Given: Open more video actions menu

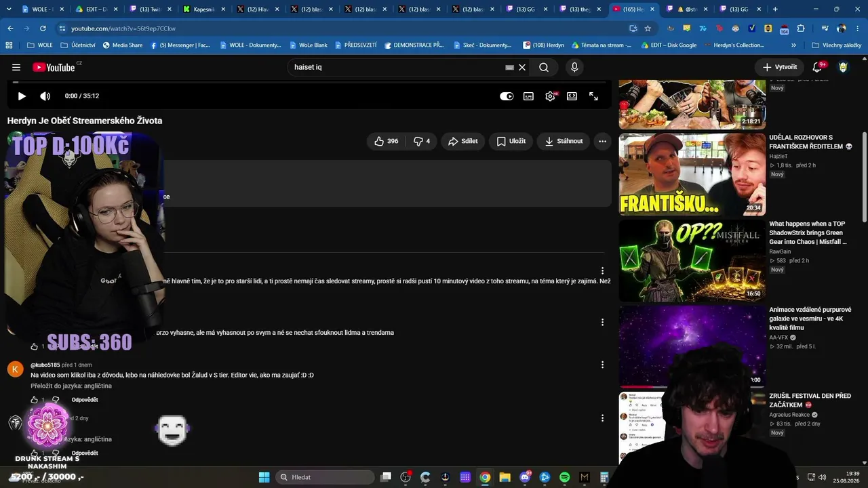Looking at the screenshot, I should pos(602,141).
